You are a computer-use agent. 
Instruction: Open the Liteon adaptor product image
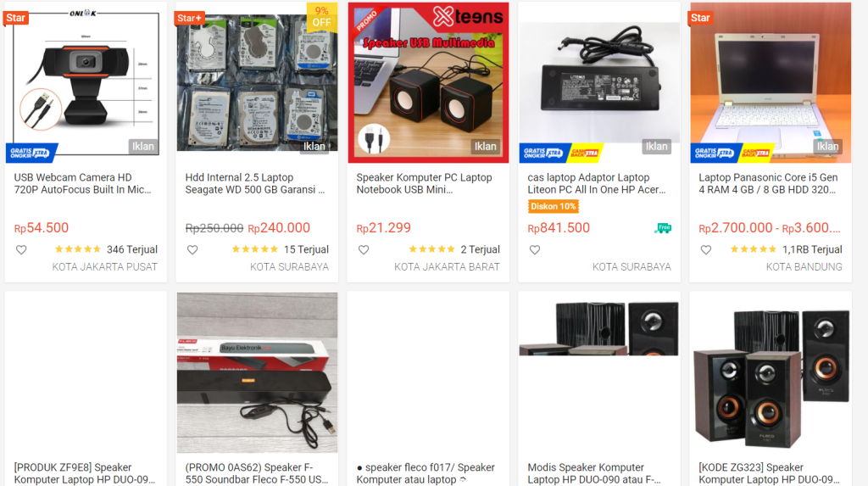599,82
